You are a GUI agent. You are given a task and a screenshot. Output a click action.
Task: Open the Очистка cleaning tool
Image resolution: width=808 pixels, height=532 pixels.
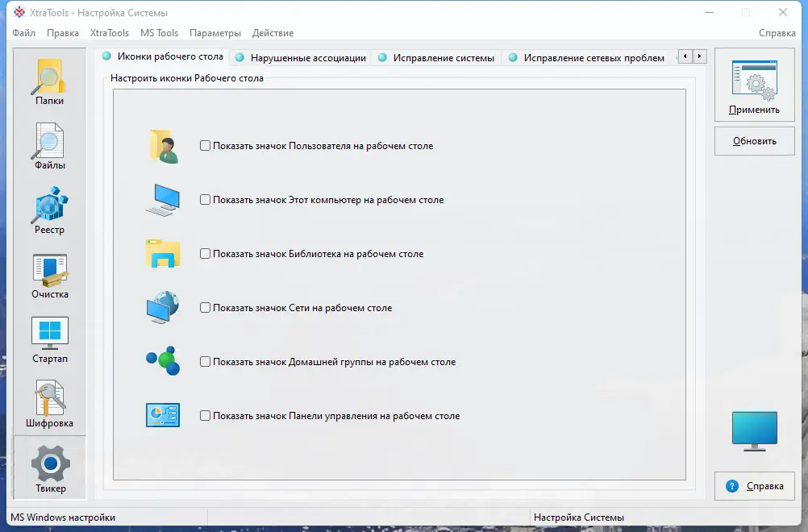tap(49, 274)
